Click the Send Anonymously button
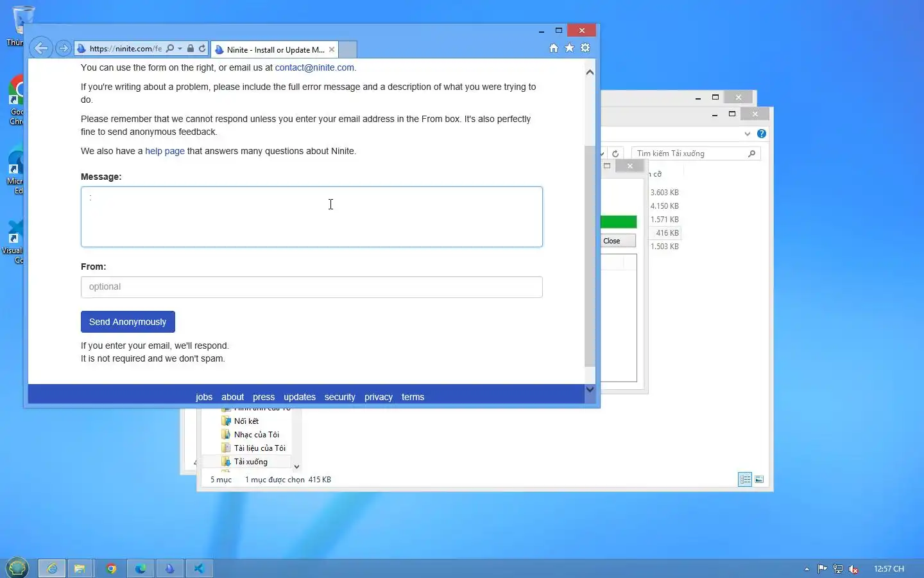 pos(128,322)
